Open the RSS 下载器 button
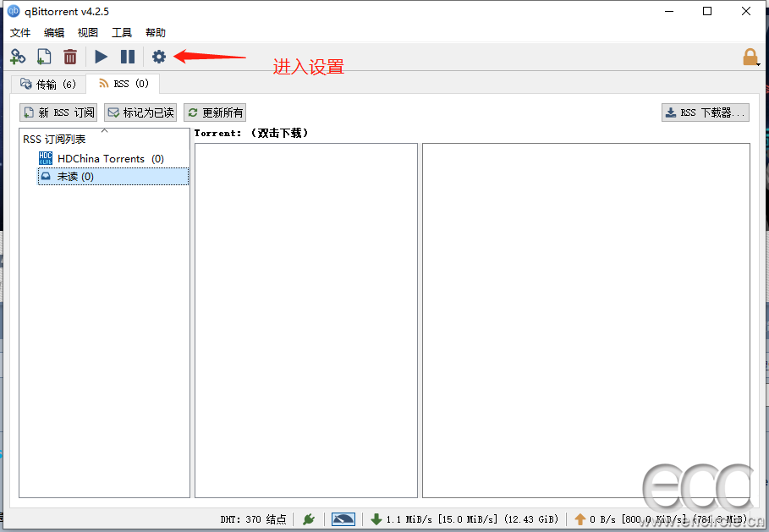Viewport: 769px width, 532px height. click(706, 112)
